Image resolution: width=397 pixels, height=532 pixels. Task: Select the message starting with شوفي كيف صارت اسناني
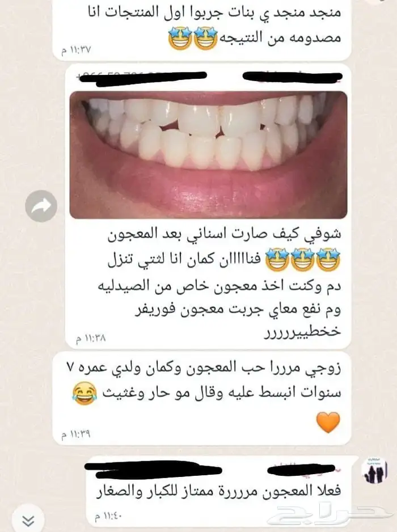click(x=208, y=206)
